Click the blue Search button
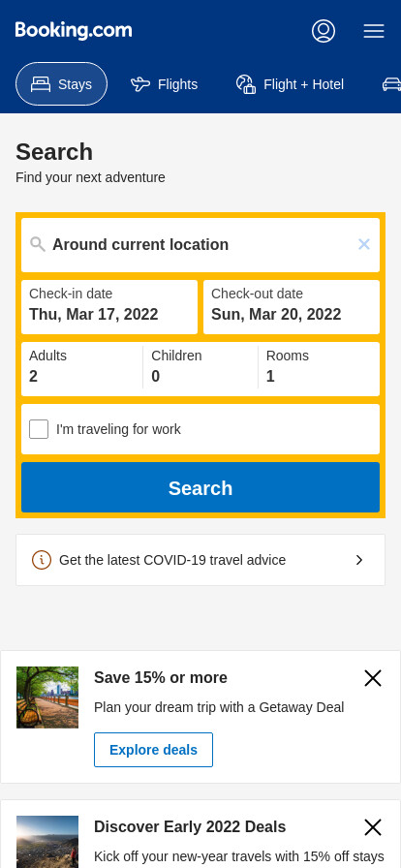The width and height of the screenshot is (401, 868). [x=200, y=487]
